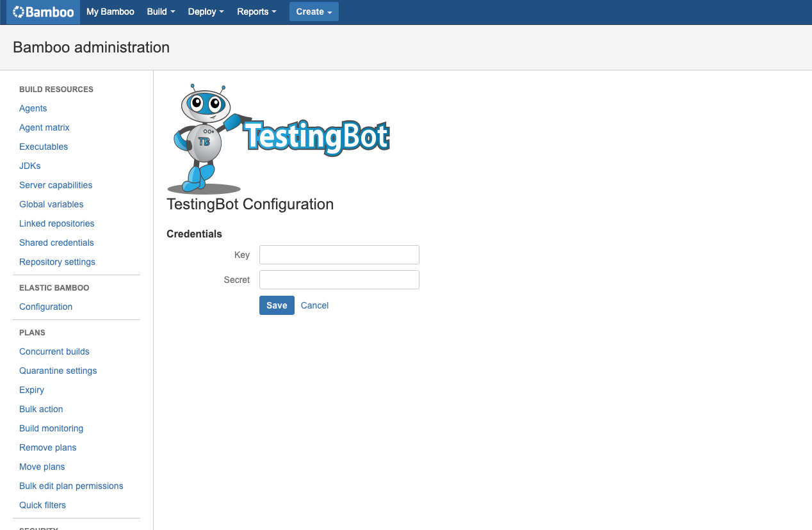Screen dimensions: 812x530
Task: Go to Executables settings
Action: coord(44,147)
